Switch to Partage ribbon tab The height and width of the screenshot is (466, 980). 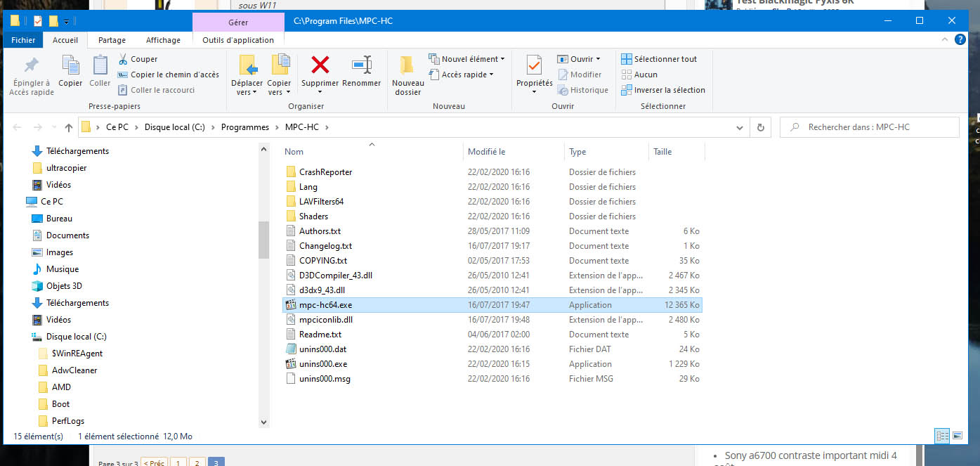click(112, 40)
